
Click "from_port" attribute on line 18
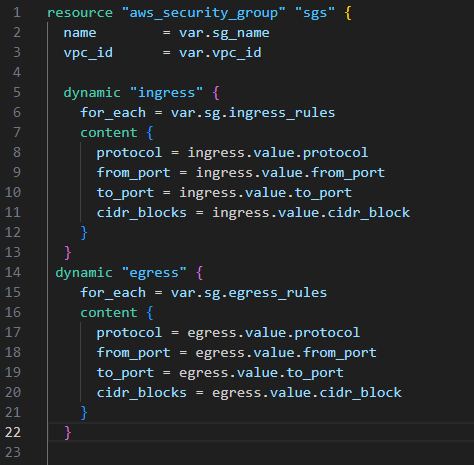pyautogui.click(x=134, y=353)
